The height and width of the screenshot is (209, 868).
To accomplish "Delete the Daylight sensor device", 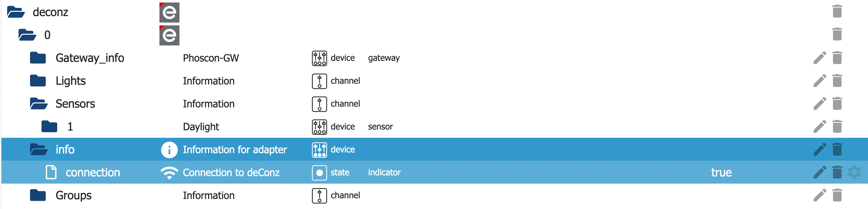I will tap(837, 126).
